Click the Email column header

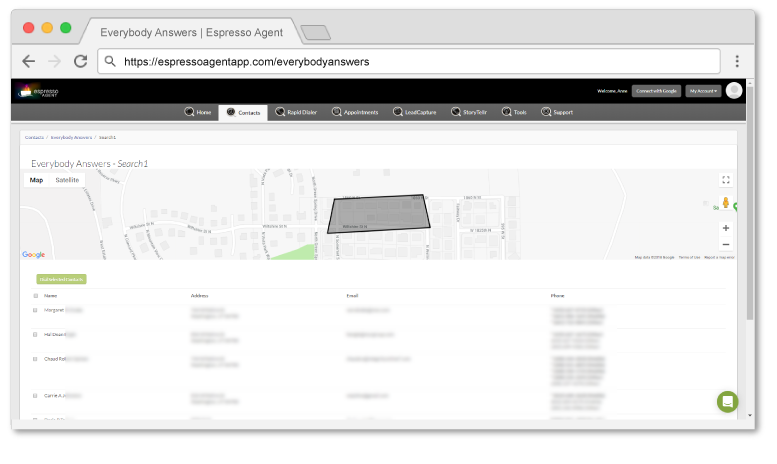[352, 296]
